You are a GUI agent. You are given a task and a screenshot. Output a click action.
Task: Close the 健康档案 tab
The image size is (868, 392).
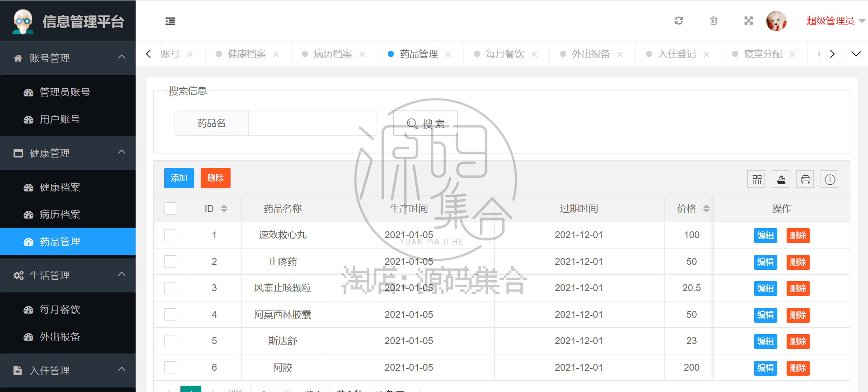click(x=276, y=54)
